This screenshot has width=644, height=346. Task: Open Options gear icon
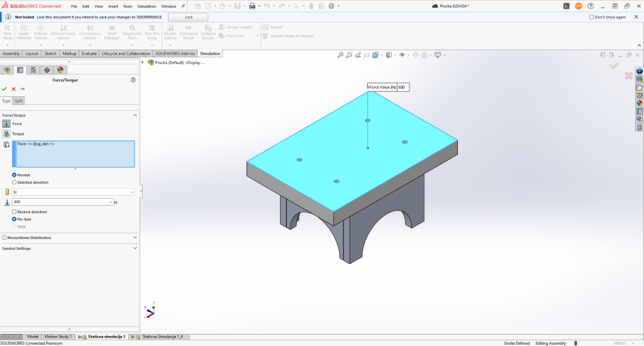tap(331, 6)
